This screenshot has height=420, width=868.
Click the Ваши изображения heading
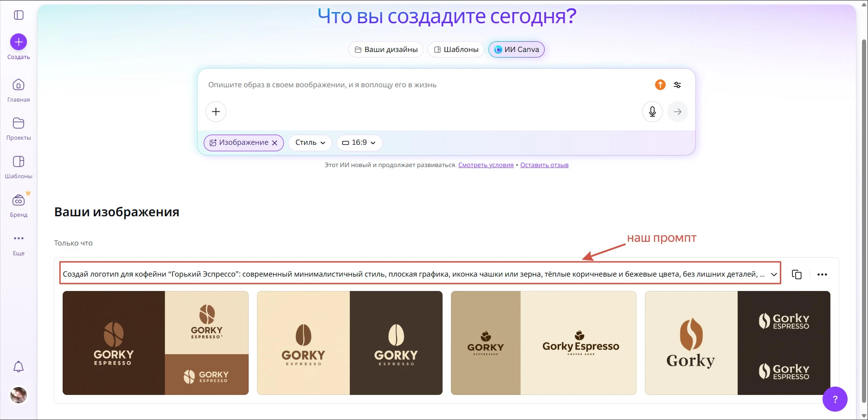pyautogui.click(x=116, y=212)
